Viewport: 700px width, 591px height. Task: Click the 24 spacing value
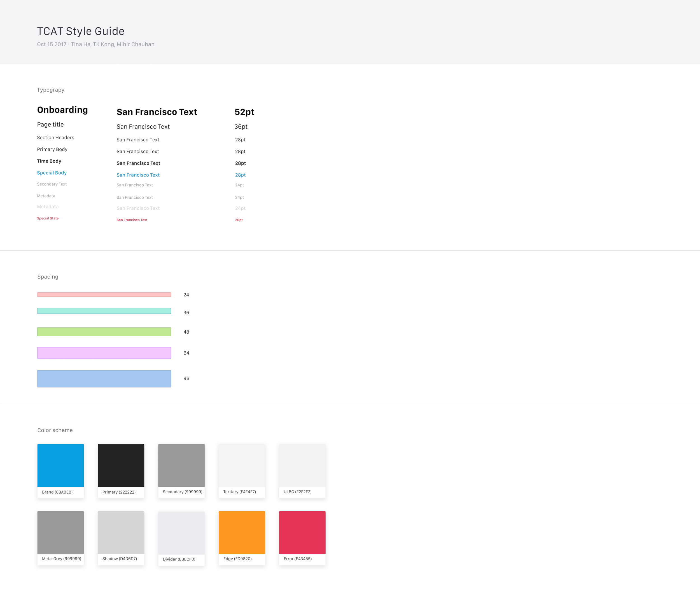click(x=186, y=295)
